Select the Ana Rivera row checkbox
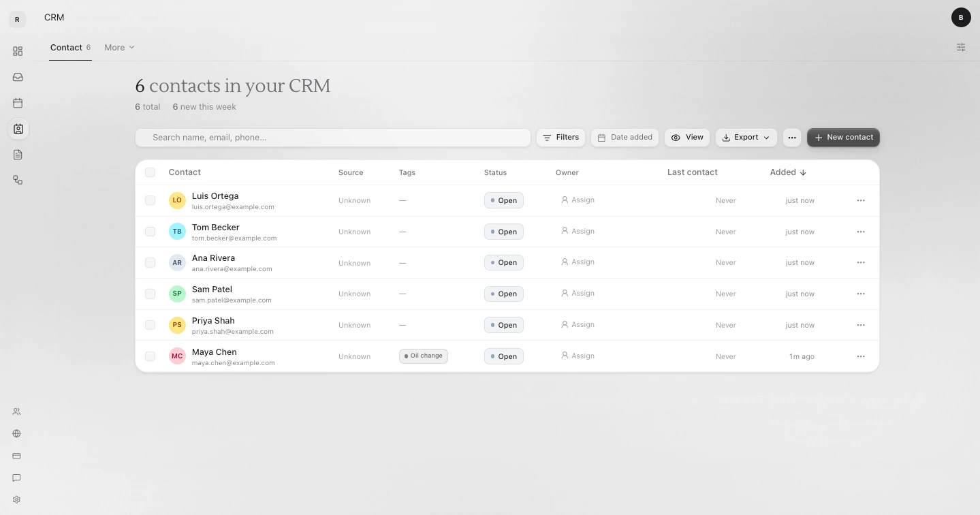 [150, 262]
